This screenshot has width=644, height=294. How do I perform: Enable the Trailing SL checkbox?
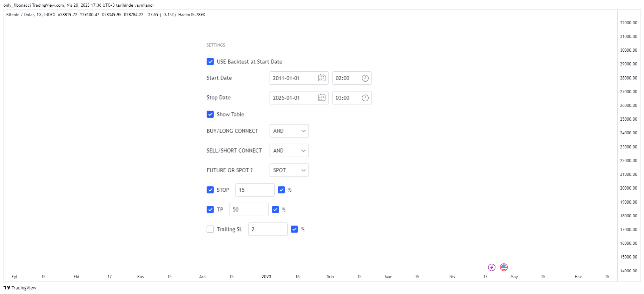click(210, 229)
